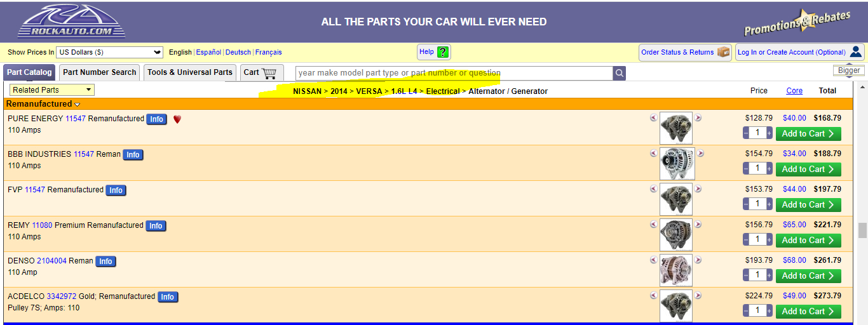The height and width of the screenshot is (325, 868).
Task: Switch language to Français
Action: [269, 52]
